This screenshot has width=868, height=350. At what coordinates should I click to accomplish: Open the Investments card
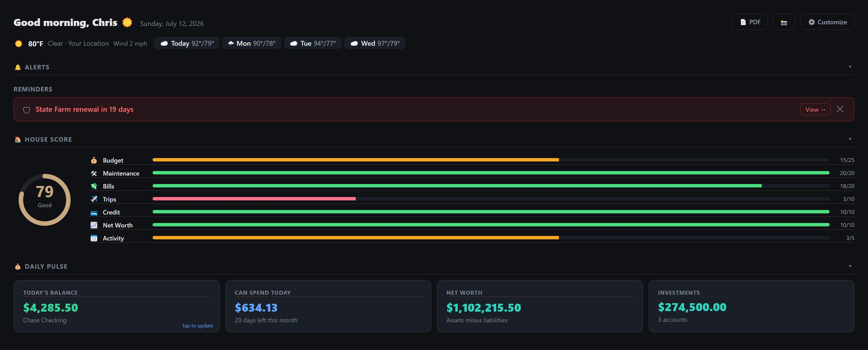coord(751,306)
